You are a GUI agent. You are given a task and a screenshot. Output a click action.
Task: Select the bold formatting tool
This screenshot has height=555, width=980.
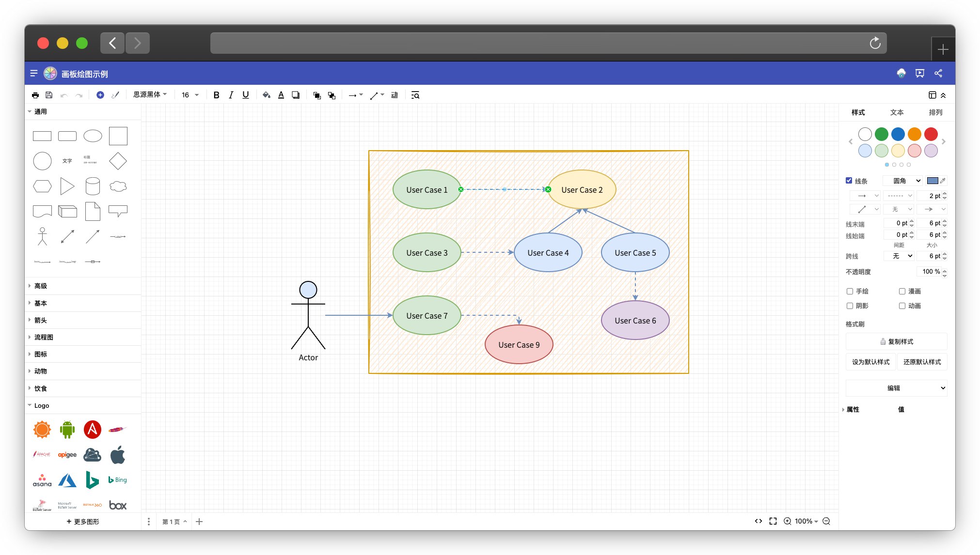216,95
